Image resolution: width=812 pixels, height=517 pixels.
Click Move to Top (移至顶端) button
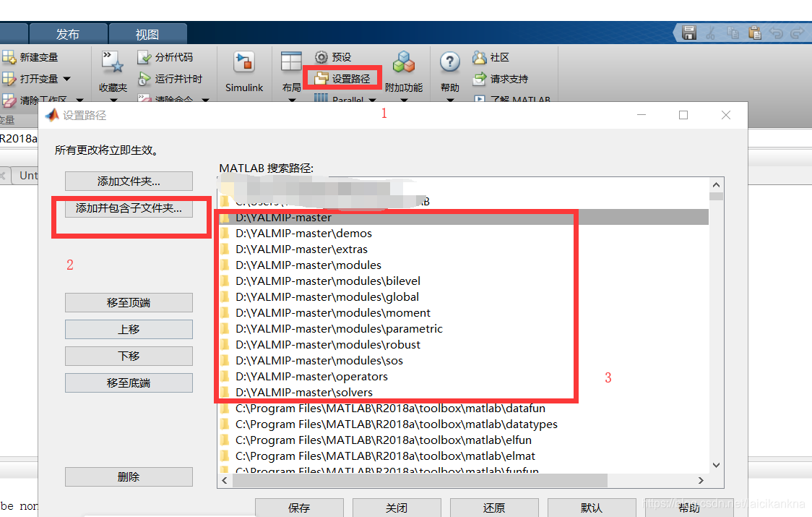pos(129,303)
